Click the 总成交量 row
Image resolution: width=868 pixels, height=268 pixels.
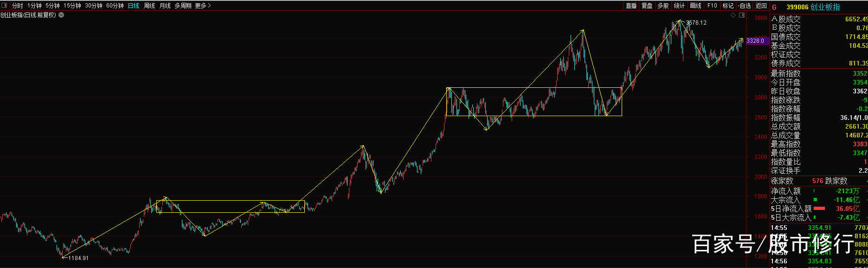click(x=819, y=135)
